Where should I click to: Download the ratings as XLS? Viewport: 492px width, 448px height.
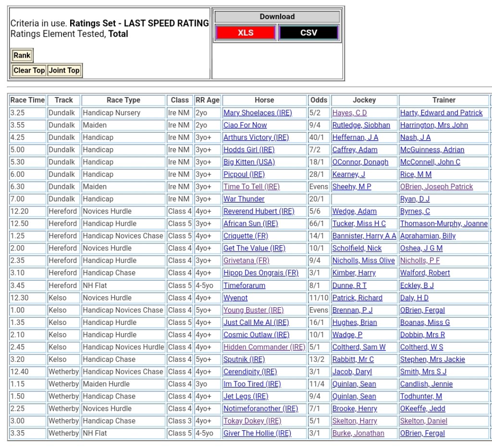pos(246,33)
